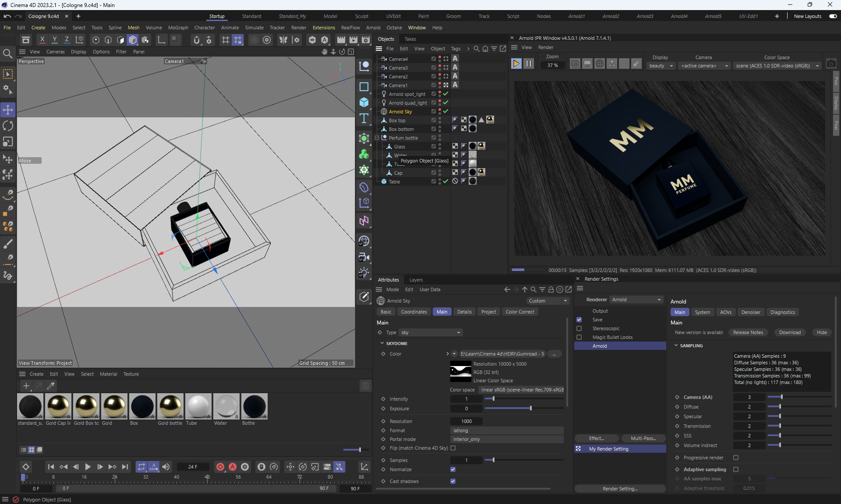The height and width of the screenshot is (504, 841).
Task: Click the new material plus icon
Action: click(26, 386)
